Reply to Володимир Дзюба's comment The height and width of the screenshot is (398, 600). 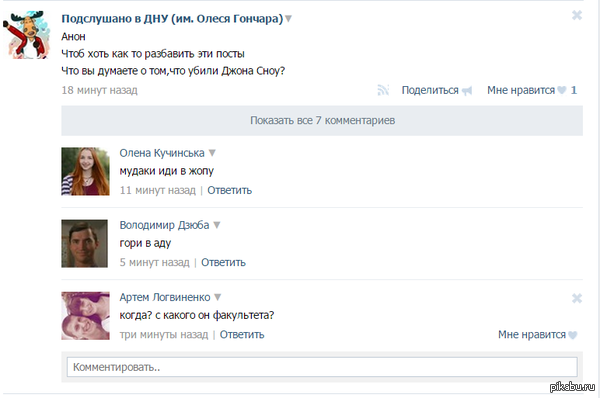pos(223,263)
